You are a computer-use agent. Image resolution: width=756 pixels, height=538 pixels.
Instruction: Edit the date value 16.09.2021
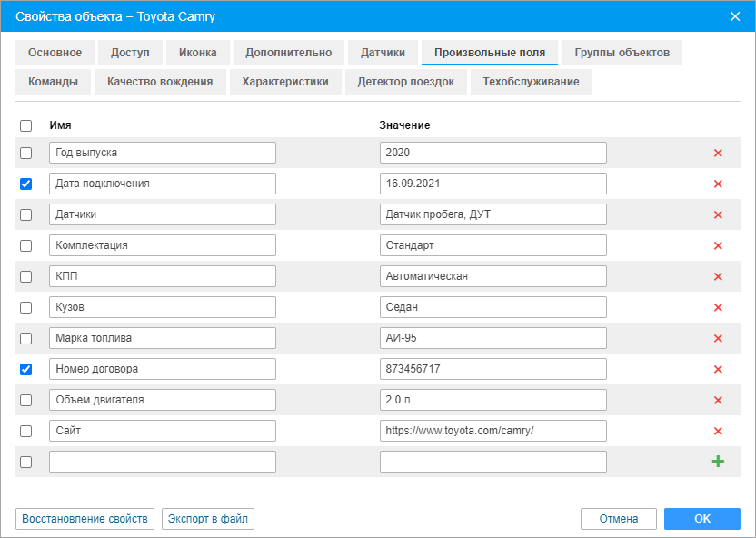[x=493, y=184]
